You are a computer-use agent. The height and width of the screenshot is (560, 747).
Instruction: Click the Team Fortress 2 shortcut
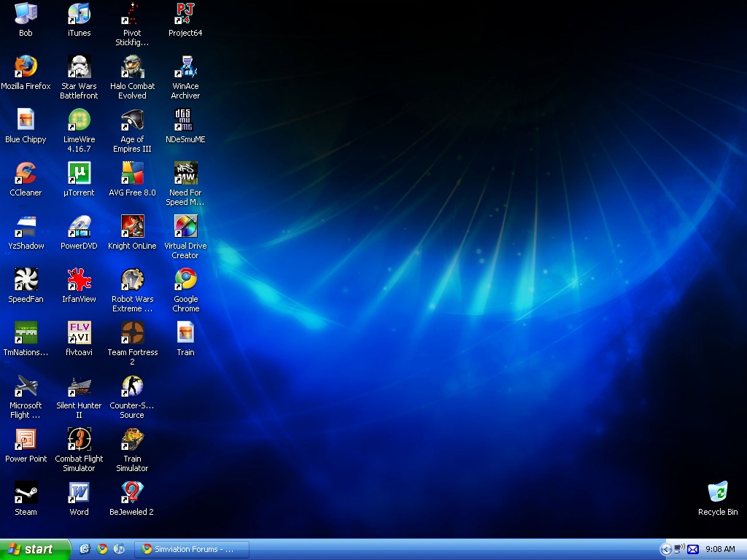(x=132, y=333)
